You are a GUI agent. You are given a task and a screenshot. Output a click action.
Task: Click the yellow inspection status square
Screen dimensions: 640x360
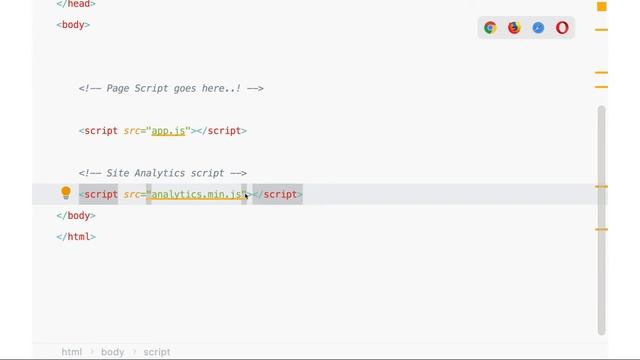coord(602,7)
